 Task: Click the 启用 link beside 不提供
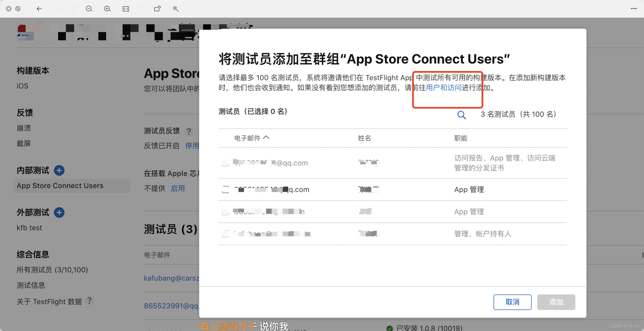(178, 188)
